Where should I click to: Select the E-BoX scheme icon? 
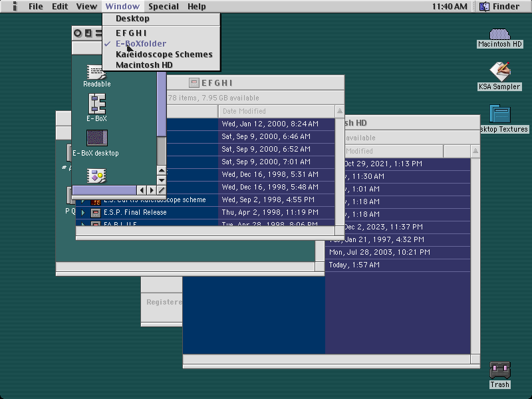pos(97,104)
